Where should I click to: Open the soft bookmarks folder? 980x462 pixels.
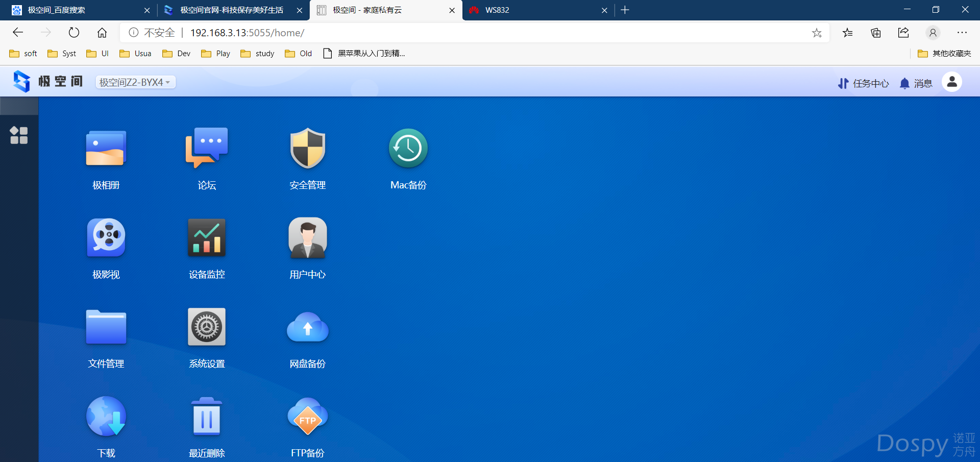[x=23, y=54]
